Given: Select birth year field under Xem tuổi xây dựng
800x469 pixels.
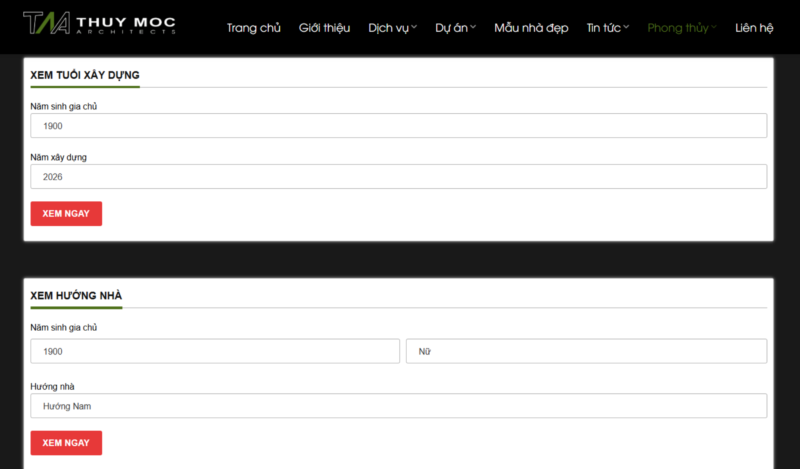Looking at the screenshot, I should (398, 126).
